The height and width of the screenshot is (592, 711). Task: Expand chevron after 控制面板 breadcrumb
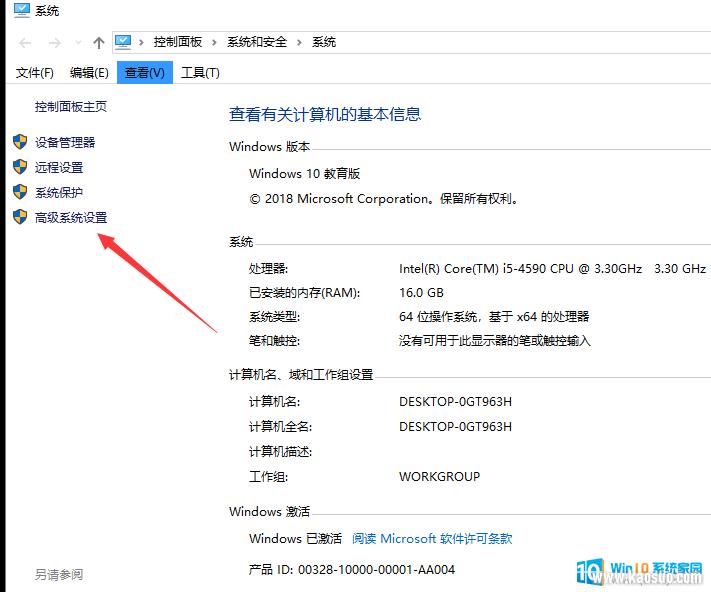click(214, 43)
